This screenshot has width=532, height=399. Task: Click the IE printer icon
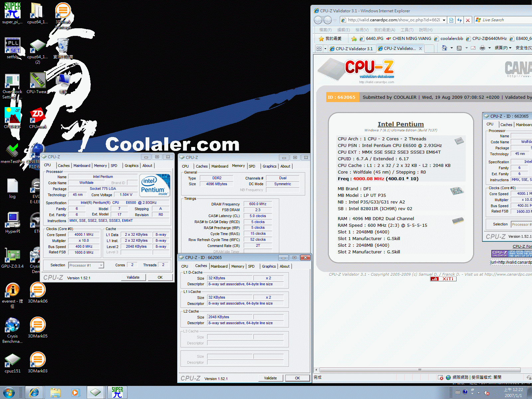pos(482,48)
